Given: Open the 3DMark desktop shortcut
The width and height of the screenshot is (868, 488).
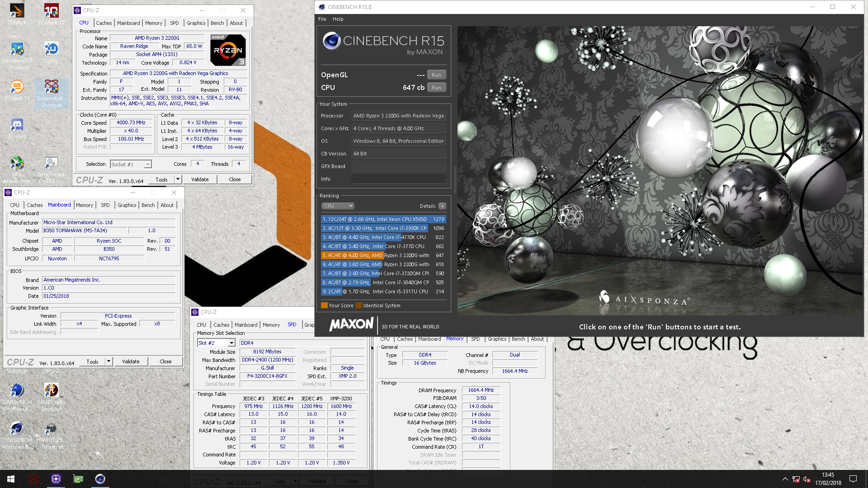Looking at the screenshot, I should pyautogui.click(x=17, y=14).
